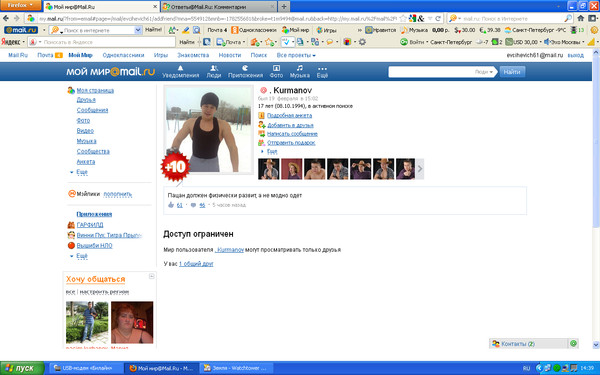Image resolution: width=600 pixels, height=375 pixels.
Task: Click Добавить в друзья link
Action: pyautogui.click(x=290, y=125)
